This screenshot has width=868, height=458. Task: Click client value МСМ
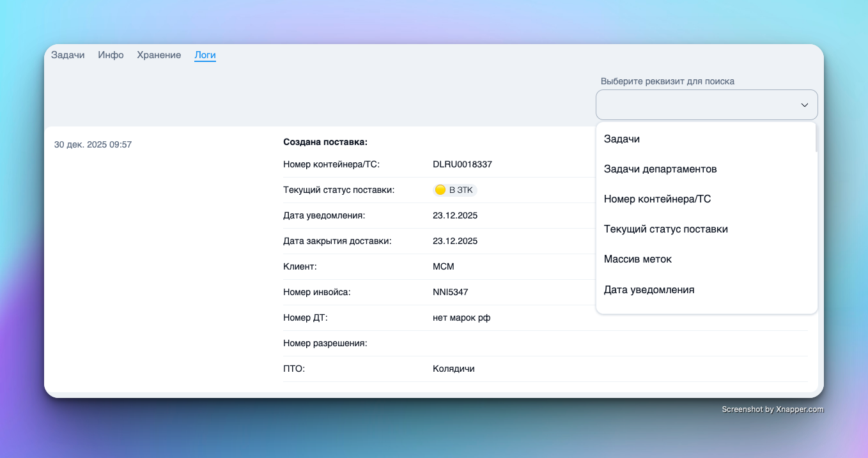444,266
